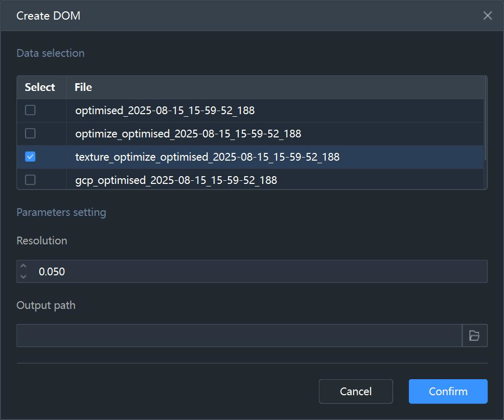The width and height of the screenshot is (504, 420).
Task: Decrease resolution with the down arrow
Action: pyautogui.click(x=23, y=276)
